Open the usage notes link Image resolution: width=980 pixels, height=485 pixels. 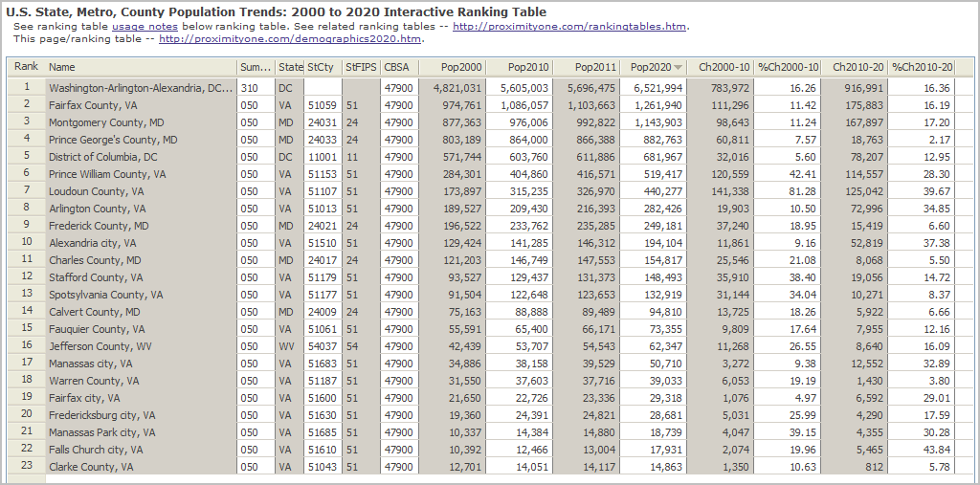(x=139, y=27)
